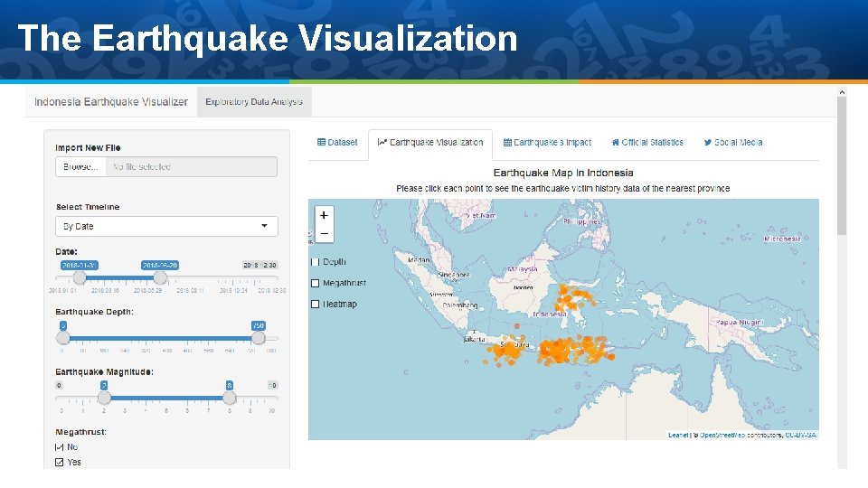This screenshot has width=868, height=488.
Task: Click the Twitter bird icon on Social Media
Action: click(x=707, y=142)
